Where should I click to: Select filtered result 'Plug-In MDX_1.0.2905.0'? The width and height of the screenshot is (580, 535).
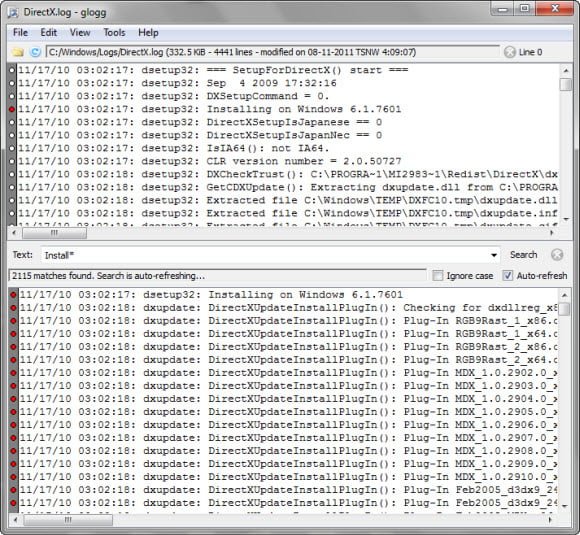click(288, 412)
